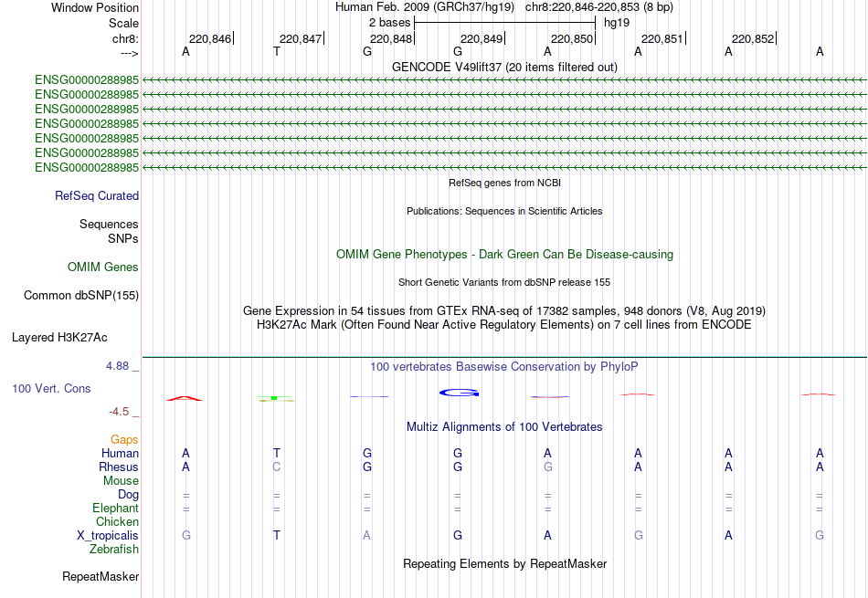Click the blue G logo in the PhyloP track
The width and height of the screenshot is (868, 598).
tap(459, 393)
